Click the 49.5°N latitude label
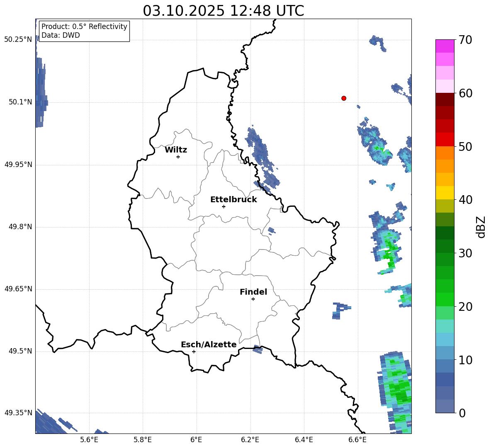This screenshot has width=491, height=448. [x=20, y=351]
